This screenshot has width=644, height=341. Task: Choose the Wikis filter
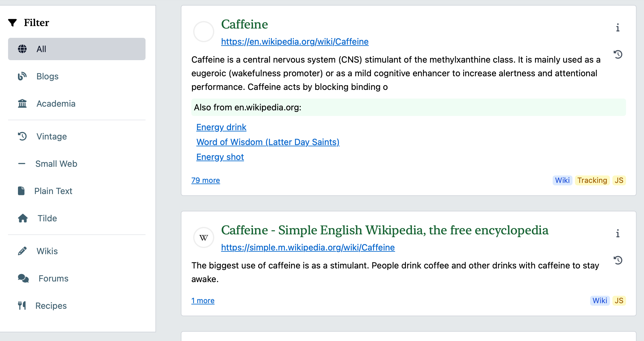pyautogui.click(x=77, y=251)
